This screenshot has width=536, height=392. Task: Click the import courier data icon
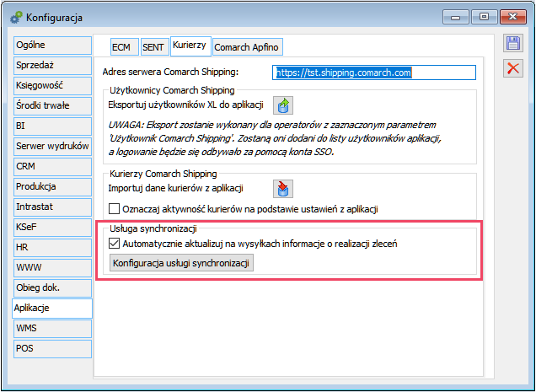tap(283, 189)
